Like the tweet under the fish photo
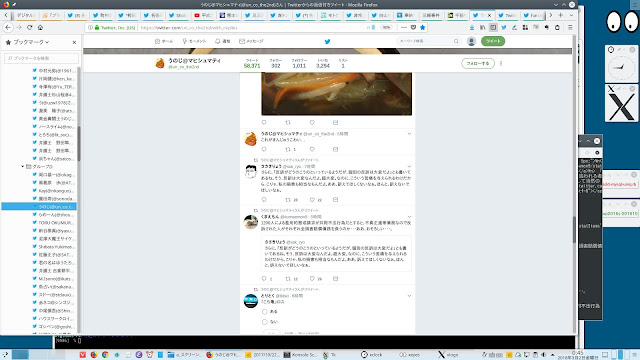The height and width of the screenshot is (360, 640). coord(312,122)
